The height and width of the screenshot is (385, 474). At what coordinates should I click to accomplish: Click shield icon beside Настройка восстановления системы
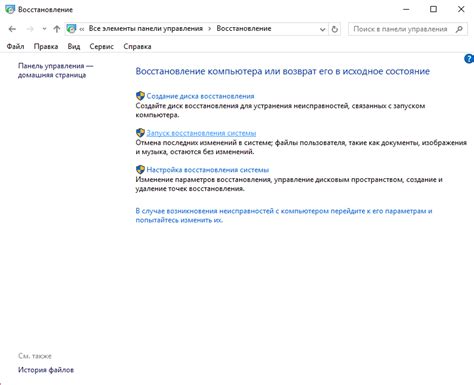coord(140,169)
